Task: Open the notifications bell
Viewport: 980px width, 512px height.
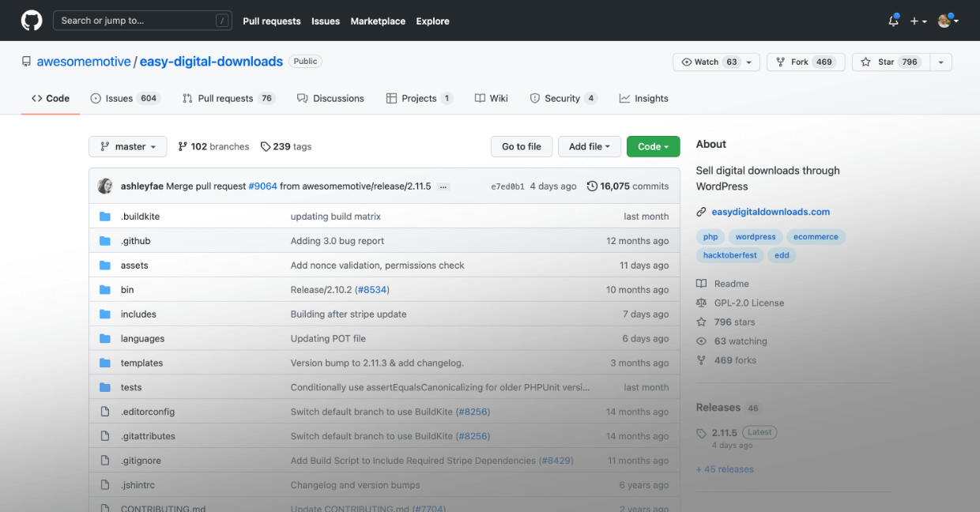Action: [x=894, y=21]
